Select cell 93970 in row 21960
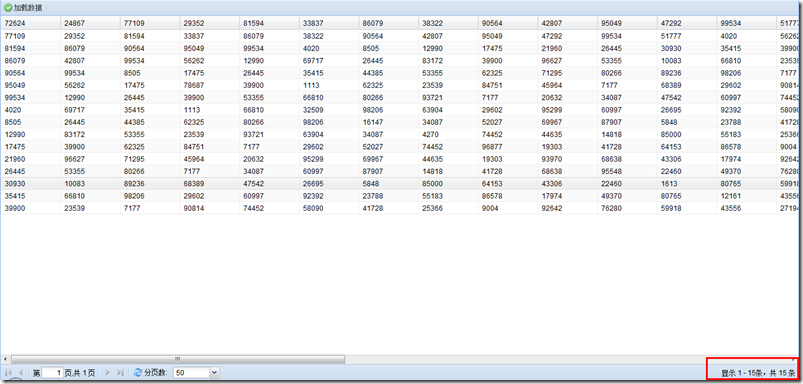The width and height of the screenshot is (803, 384). [x=567, y=159]
